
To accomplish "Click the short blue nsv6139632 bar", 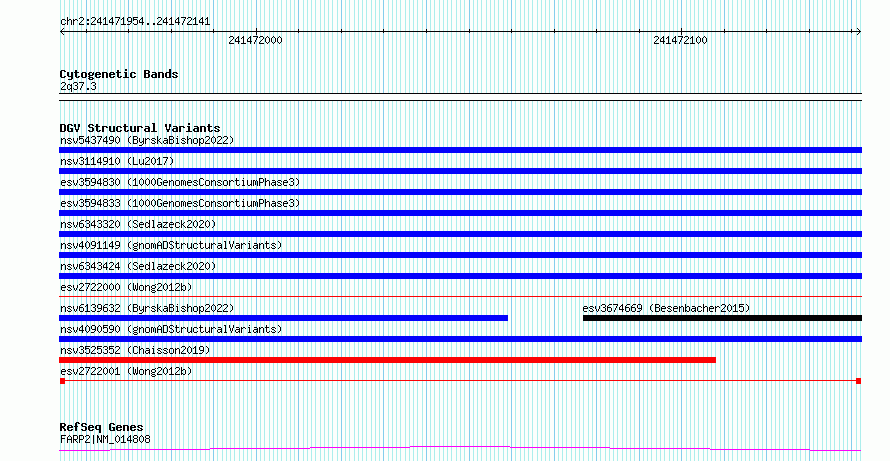I will tap(284, 318).
